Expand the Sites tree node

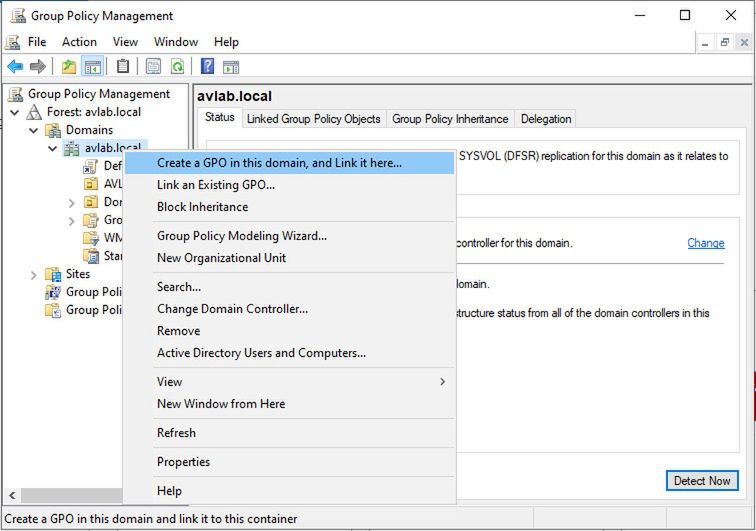pyautogui.click(x=33, y=275)
